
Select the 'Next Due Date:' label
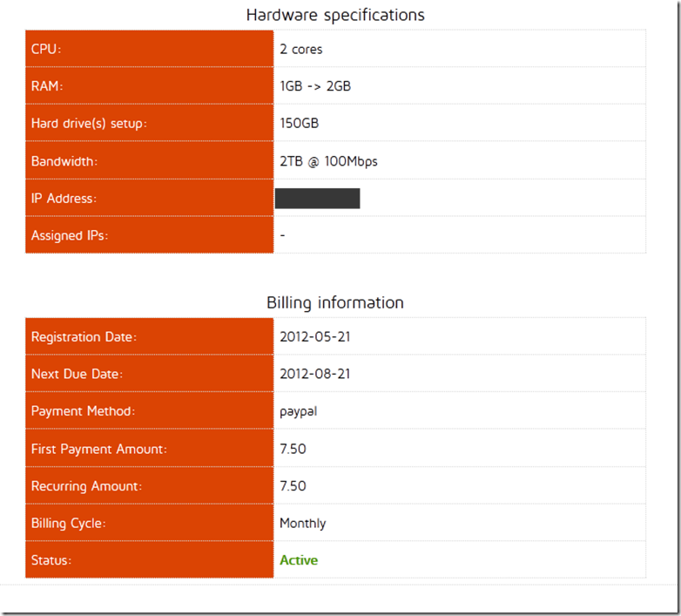[77, 374]
